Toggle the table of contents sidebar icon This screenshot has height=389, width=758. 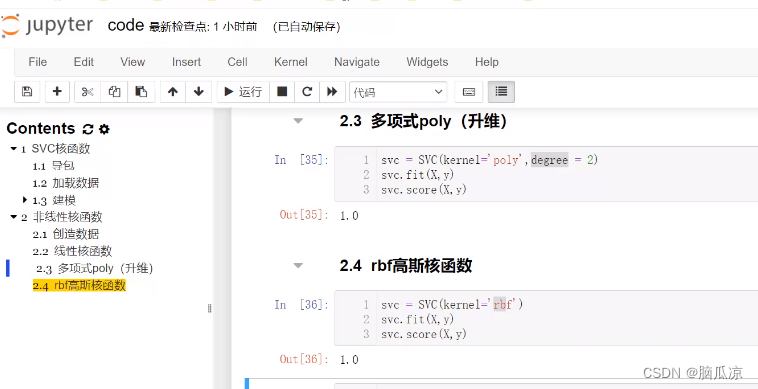pyautogui.click(x=501, y=92)
